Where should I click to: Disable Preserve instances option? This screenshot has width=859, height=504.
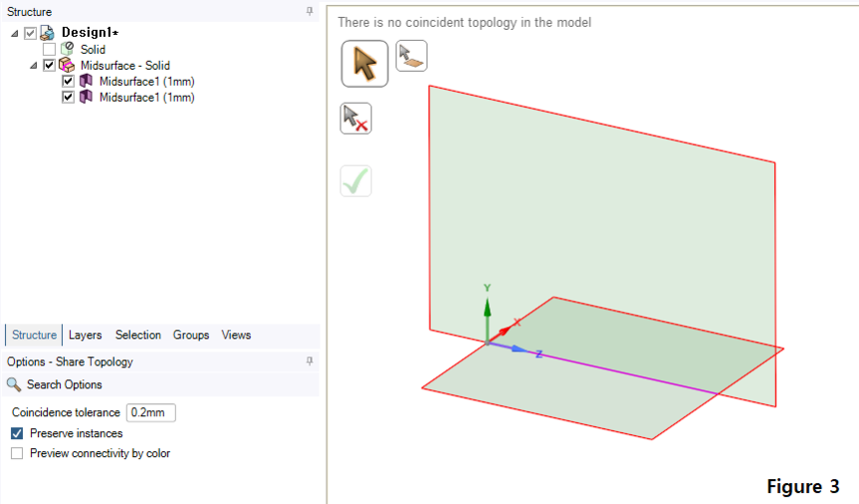pos(17,433)
